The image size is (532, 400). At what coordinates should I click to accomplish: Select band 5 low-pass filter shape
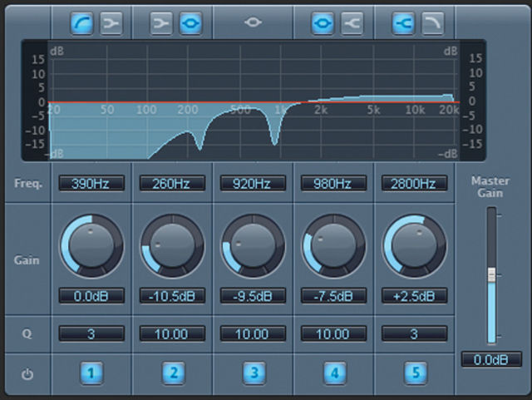(432, 23)
